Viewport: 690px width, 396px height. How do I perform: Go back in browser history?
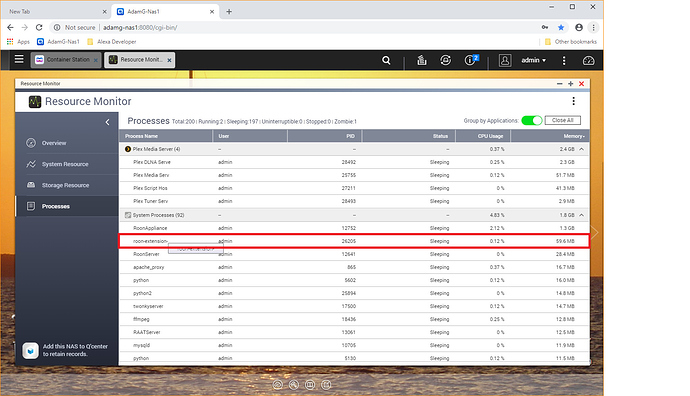pos(11,27)
